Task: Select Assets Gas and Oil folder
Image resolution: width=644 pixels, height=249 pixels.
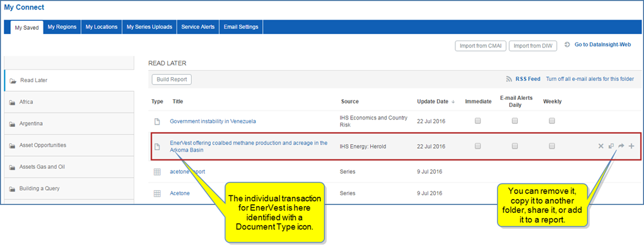Action: pyautogui.click(x=69, y=167)
